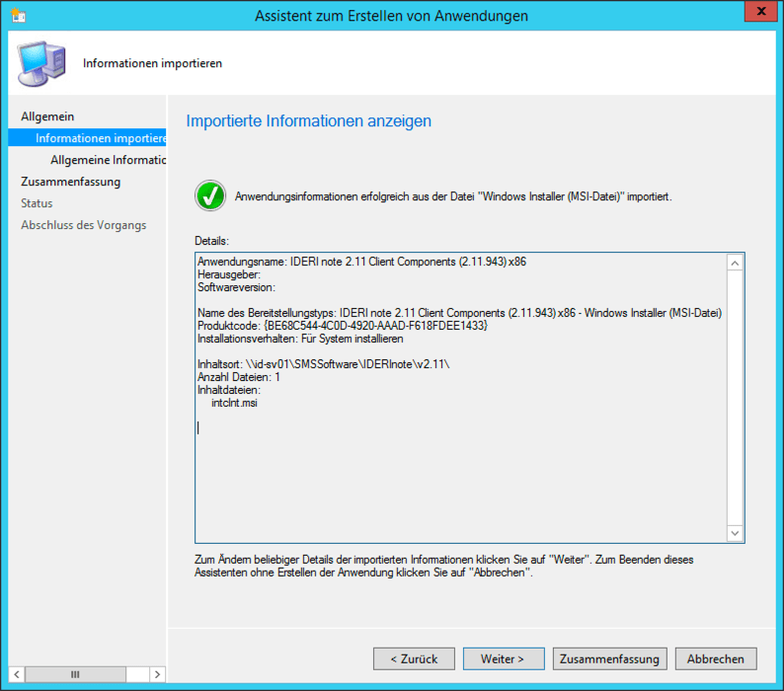Click the Inhaltsort path line

point(324,364)
